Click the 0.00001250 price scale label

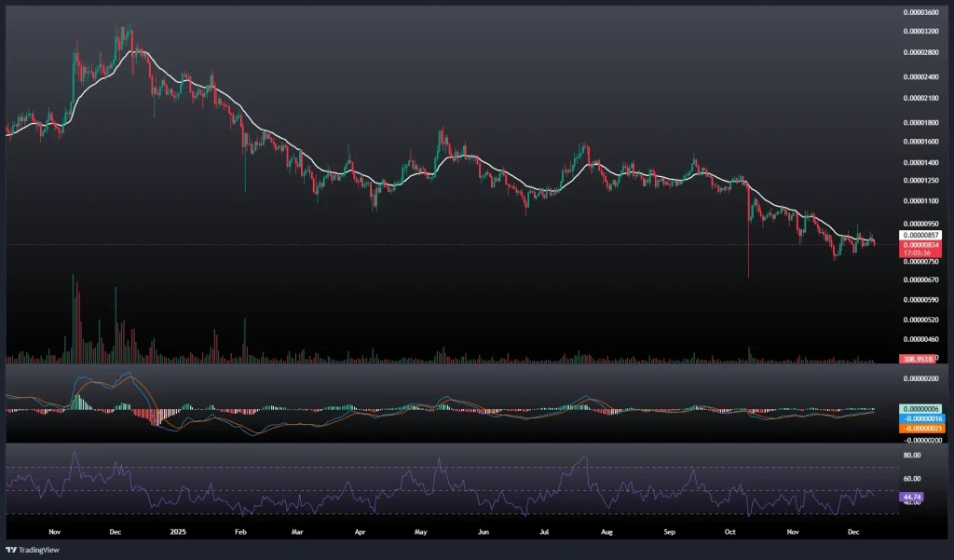(920, 181)
